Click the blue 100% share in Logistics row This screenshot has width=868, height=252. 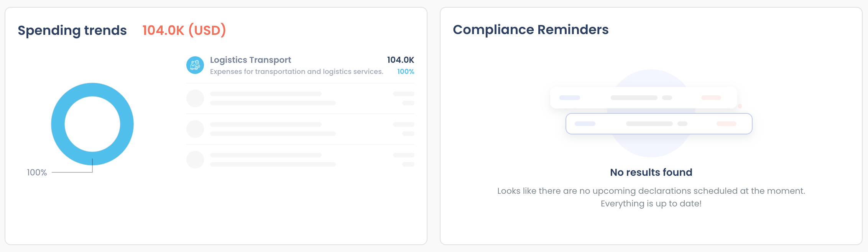tap(406, 72)
